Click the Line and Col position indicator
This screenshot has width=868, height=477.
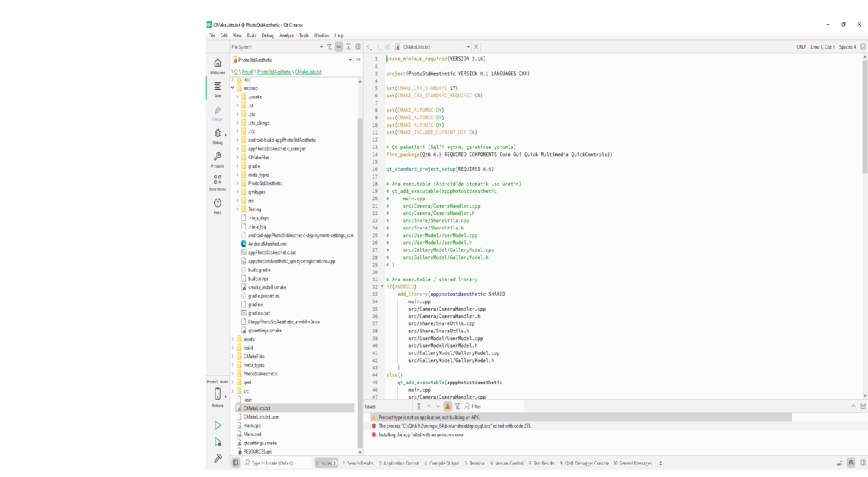pyautogui.click(x=822, y=47)
